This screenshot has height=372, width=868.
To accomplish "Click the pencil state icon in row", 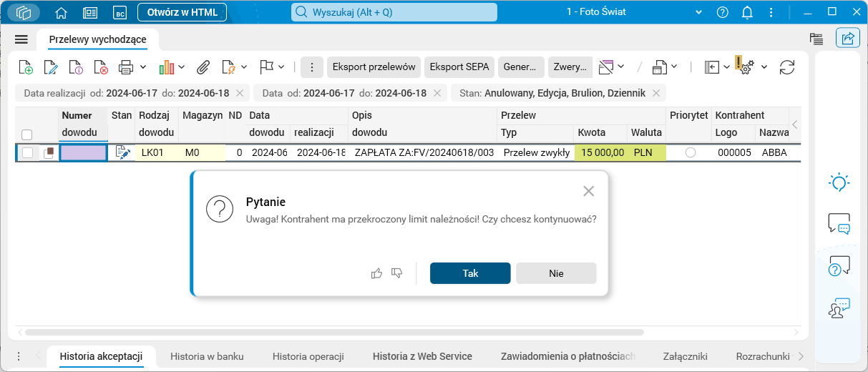I will (x=122, y=152).
